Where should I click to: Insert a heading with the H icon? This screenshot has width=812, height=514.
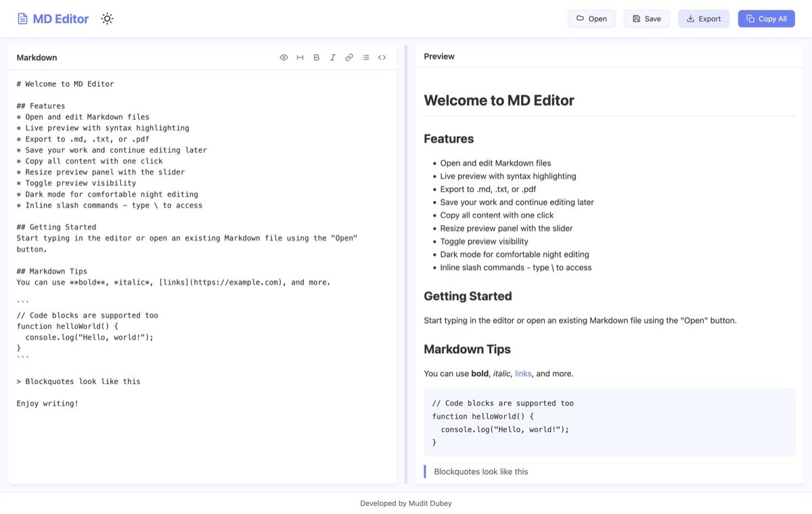(300, 57)
